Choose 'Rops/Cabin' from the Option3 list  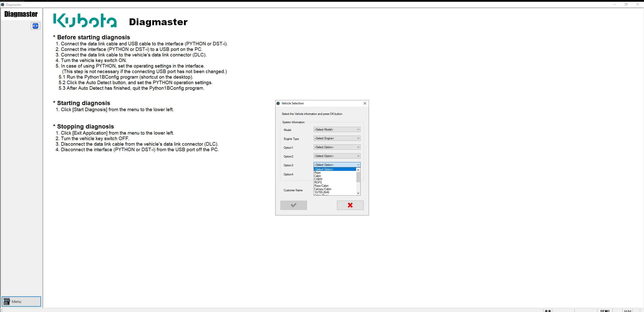pyautogui.click(x=335, y=186)
